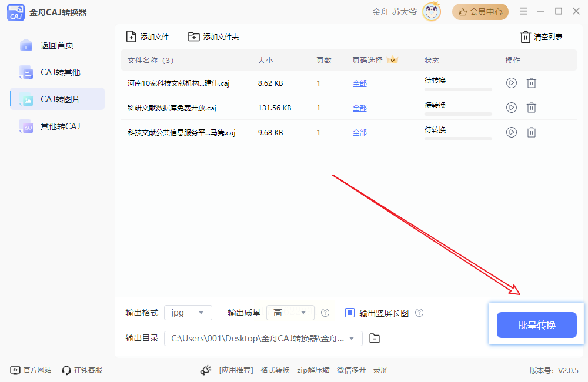This screenshot has width=588, height=382.
Task: Toggle the 输出竖屏长图 checkbox
Action: (x=349, y=313)
